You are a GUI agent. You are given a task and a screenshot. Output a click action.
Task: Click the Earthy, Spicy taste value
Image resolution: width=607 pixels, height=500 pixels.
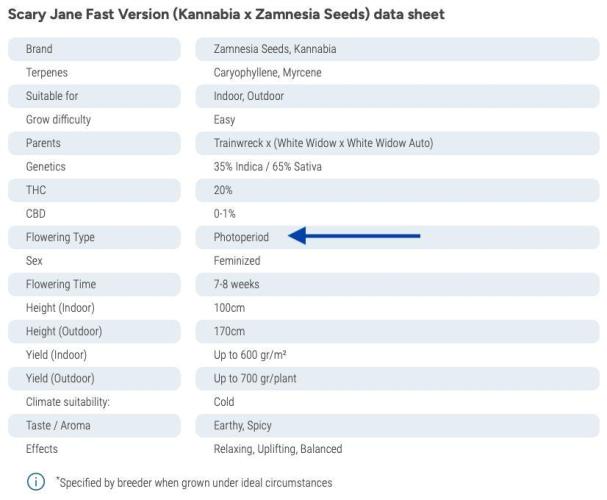[x=242, y=426]
